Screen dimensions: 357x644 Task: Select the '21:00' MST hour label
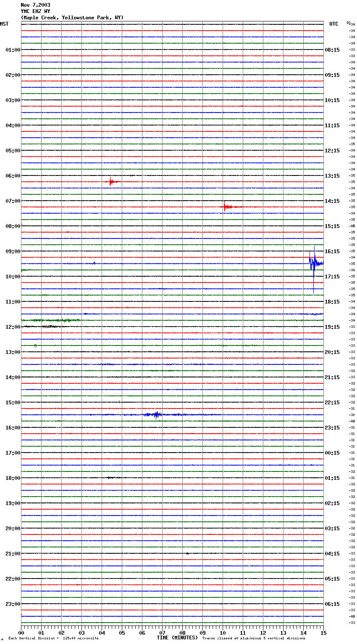point(13,554)
